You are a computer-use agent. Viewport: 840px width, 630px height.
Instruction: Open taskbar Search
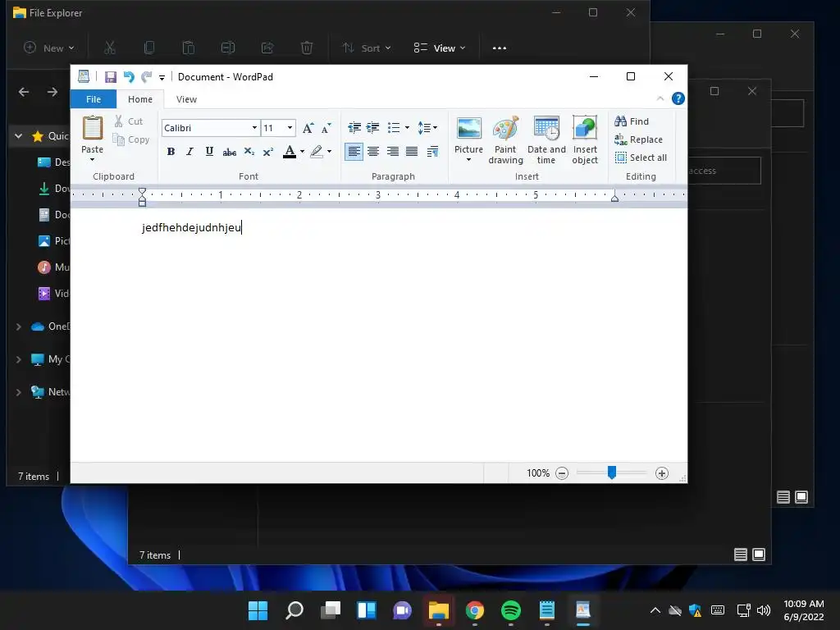tap(294, 610)
